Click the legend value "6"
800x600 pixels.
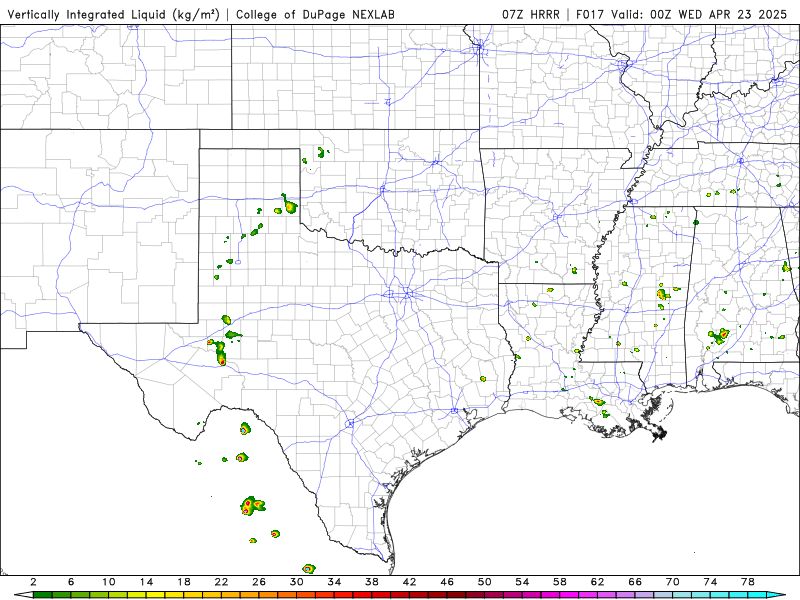point(71,582)
